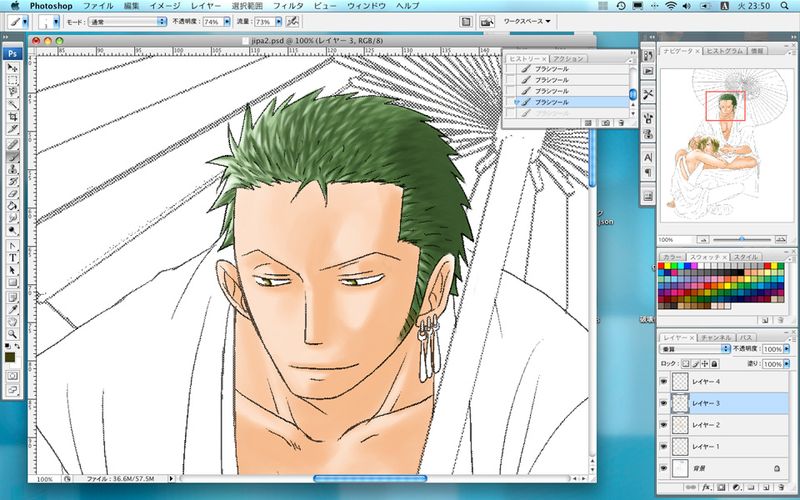Select the Rectangular Marquee tool
The height and width of the screenshot is (500, 800).
click(x=12, y=80)
